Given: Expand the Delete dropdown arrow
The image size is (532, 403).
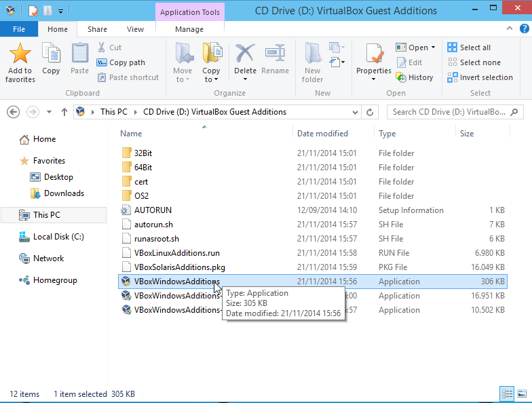Looking at the screenshot, I should click(246, 79).
